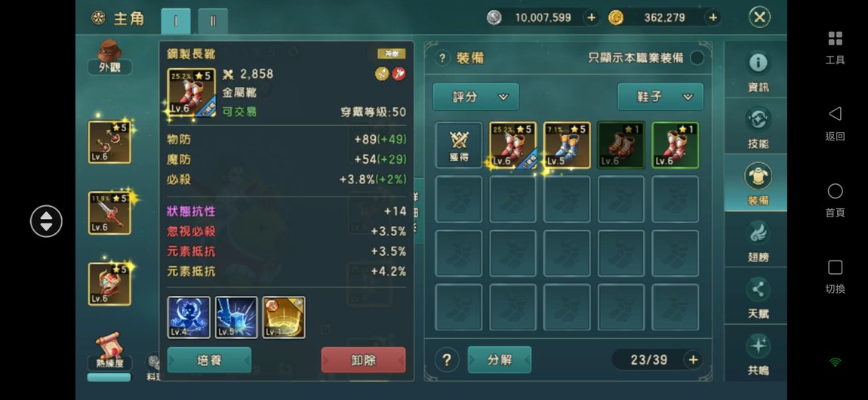Image resolution: width=868 pixels, height=400 pixels.
Task: Switch to equipment tab II
Action: (x=213, y=21)
